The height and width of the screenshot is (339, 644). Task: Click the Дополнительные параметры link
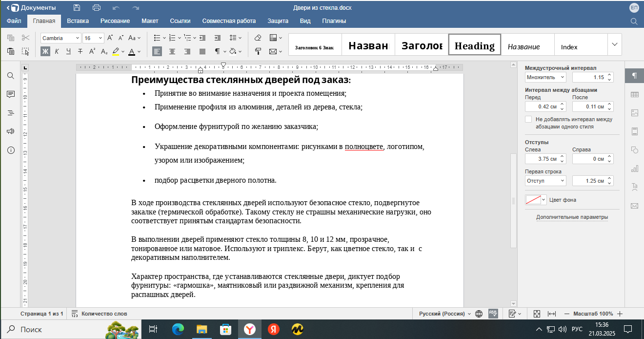[572, 217]
